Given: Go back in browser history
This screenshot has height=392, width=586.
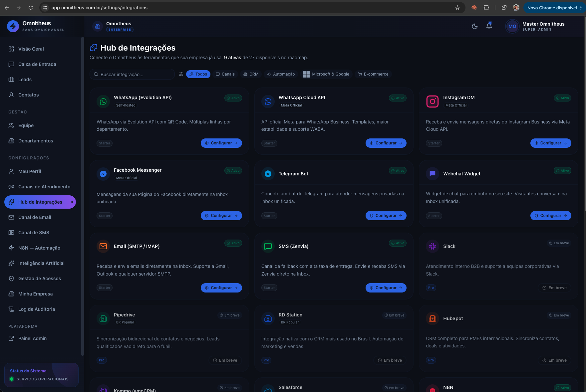Looking at the screenshot, I should 7,8.
